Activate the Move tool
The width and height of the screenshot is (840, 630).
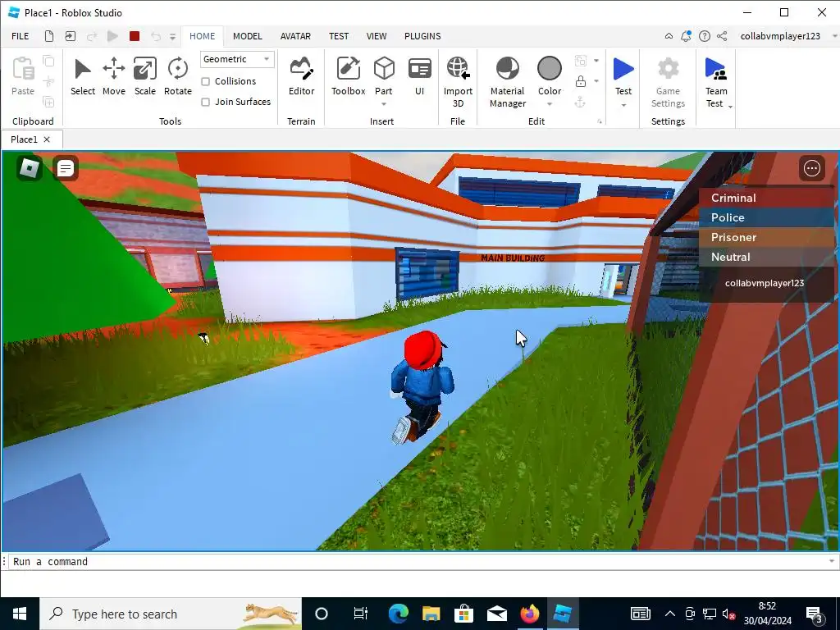pos(113,76)
